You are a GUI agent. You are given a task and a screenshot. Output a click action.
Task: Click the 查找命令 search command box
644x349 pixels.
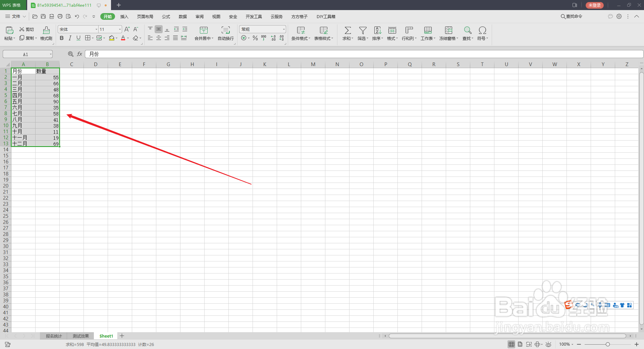[x=572, y=16]
